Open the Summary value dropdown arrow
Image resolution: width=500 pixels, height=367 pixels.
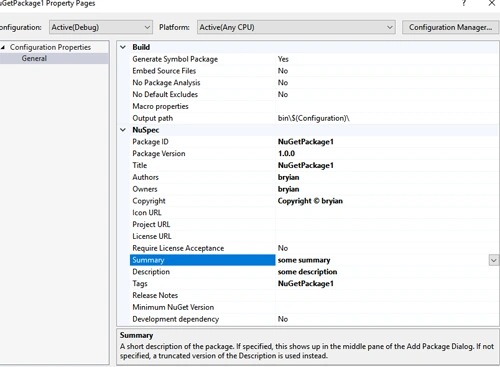click(x=493, y=260)
